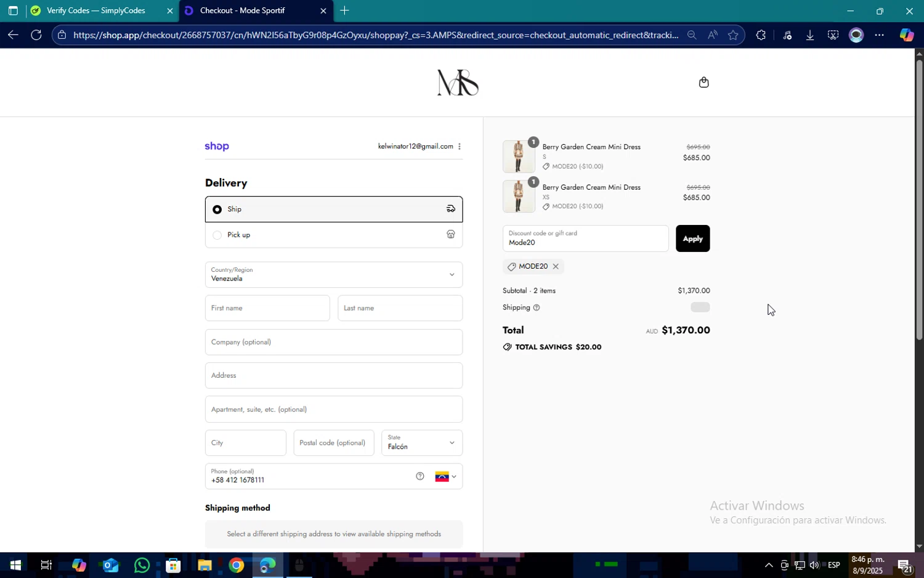Viewport: 924px width, 578px height.
Task: Open browser extensions menu
Action: (x=761, y=35)
